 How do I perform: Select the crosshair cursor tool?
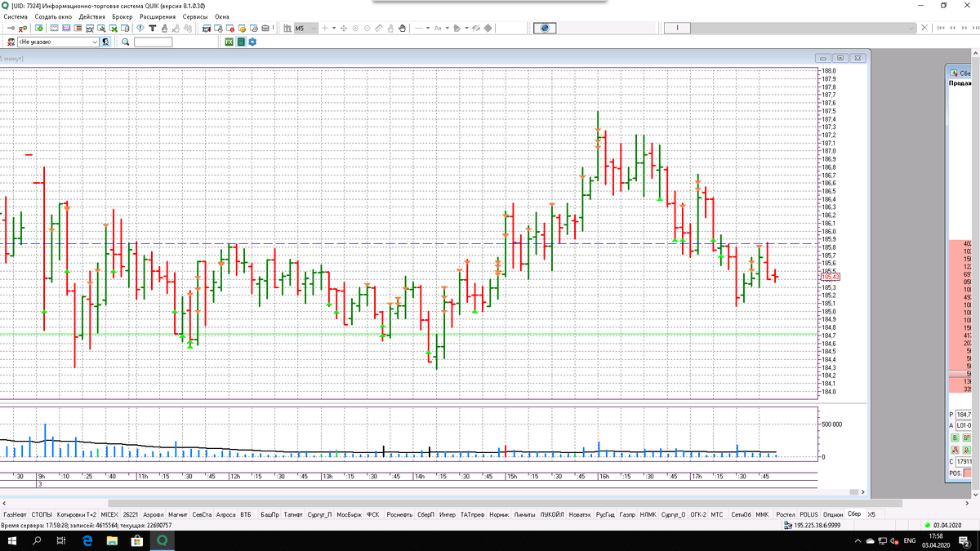pyautogui.click(x=324, y=28)
